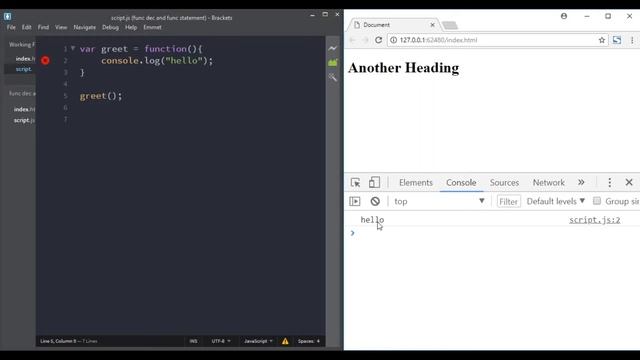Show more DevTools tabs with the chevron

(581, 182)
